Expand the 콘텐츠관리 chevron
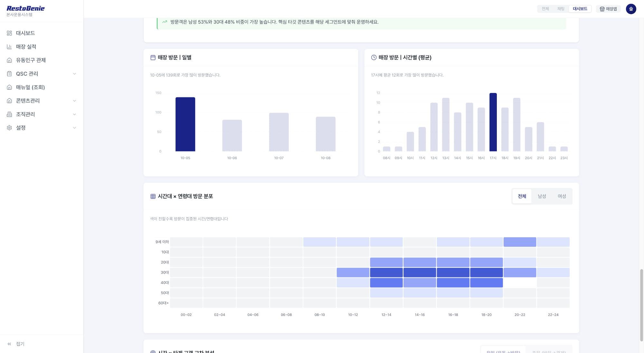644x353 pixels. [x=74, y=101]
